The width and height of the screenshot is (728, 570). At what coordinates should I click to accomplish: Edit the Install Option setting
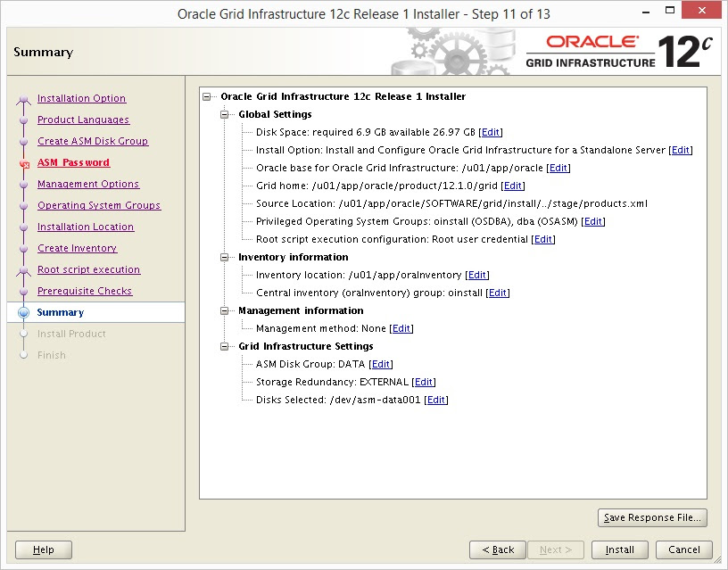coord(681,150)
